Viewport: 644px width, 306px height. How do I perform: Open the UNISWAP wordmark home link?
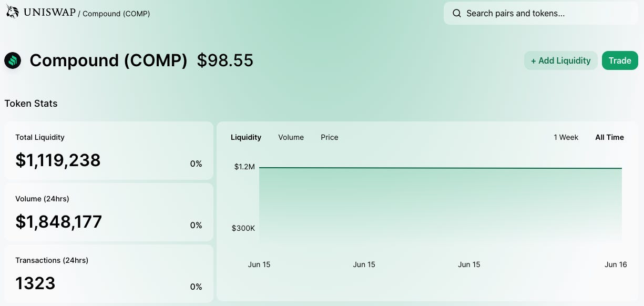click(49, 13)
